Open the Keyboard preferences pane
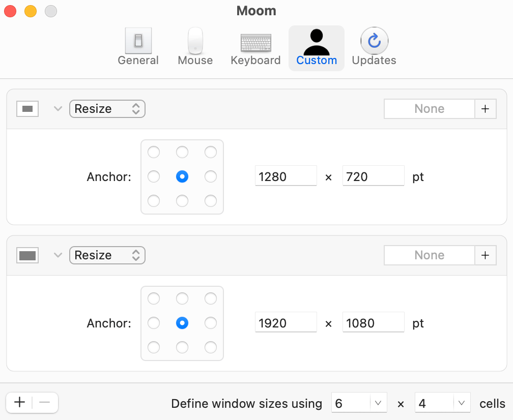513x420 pixels. tap(255, 47)
